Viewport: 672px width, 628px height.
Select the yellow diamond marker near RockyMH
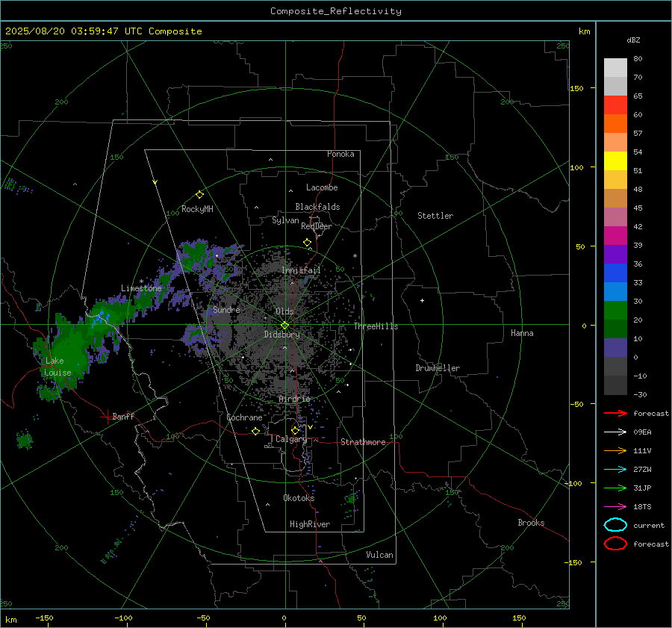click(x=199, y=195)
